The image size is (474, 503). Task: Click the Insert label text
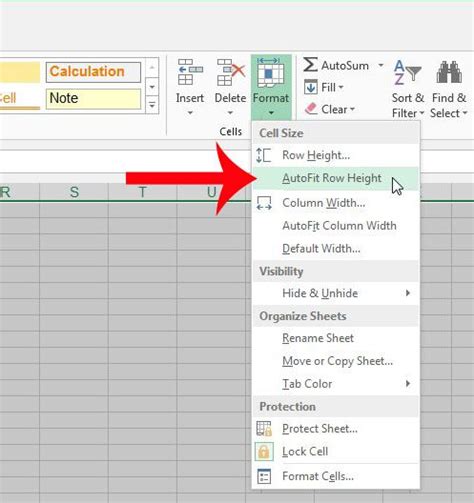point(190,98)
